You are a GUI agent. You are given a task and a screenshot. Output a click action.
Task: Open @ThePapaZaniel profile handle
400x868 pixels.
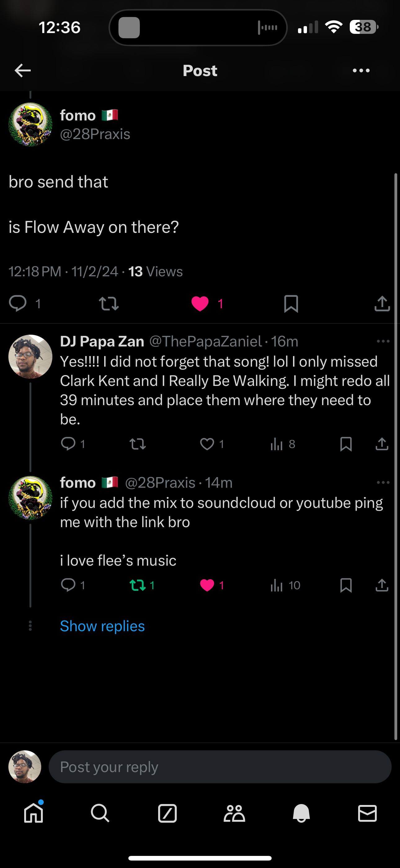pyautogui.click(x=205, y=341)
